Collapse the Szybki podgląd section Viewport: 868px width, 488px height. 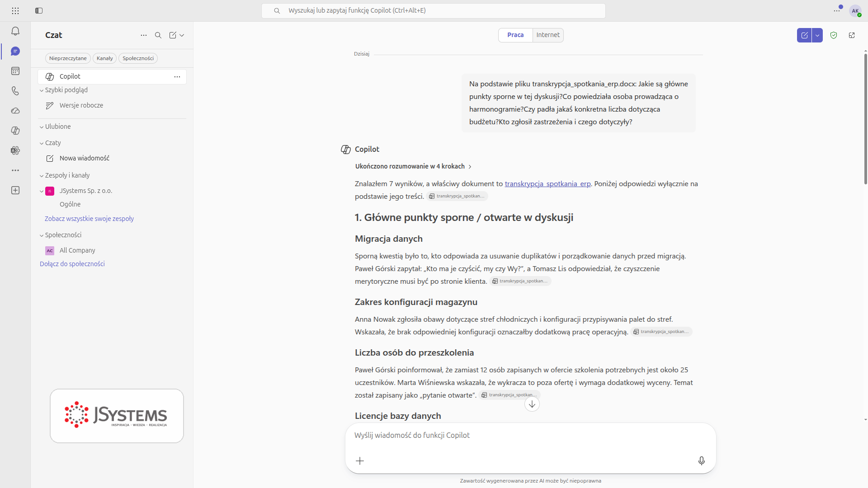pos(42,90)
